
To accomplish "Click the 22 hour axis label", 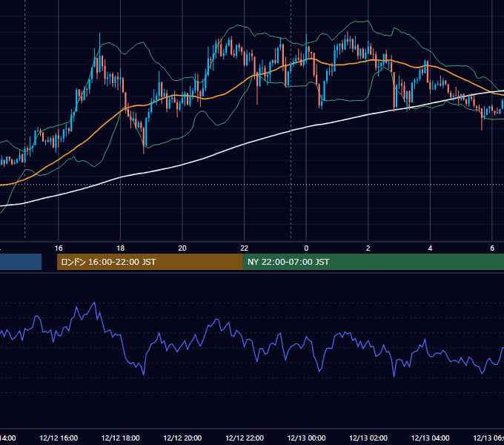I will [x=245, y=248].
